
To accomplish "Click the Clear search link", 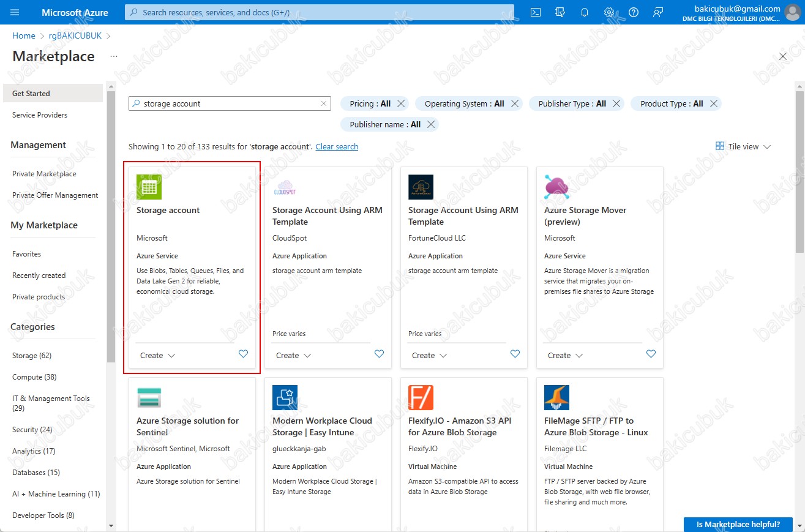I will click(337, 146).
